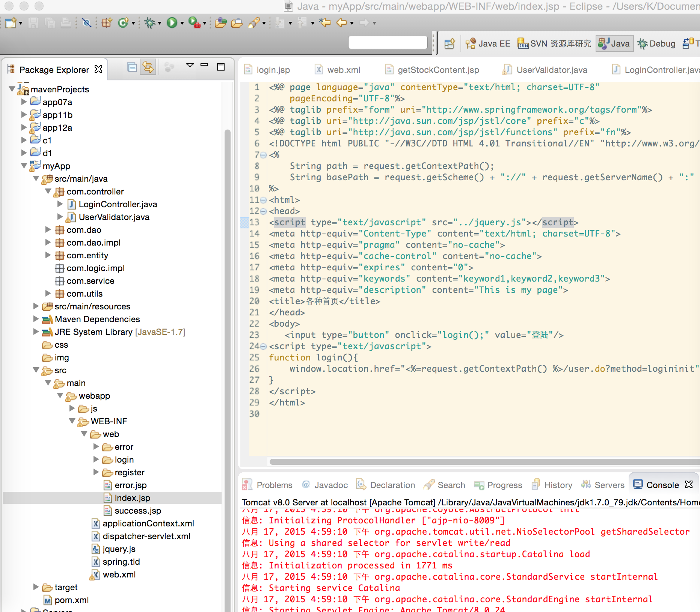Close the Console view tab

(689, 484)
